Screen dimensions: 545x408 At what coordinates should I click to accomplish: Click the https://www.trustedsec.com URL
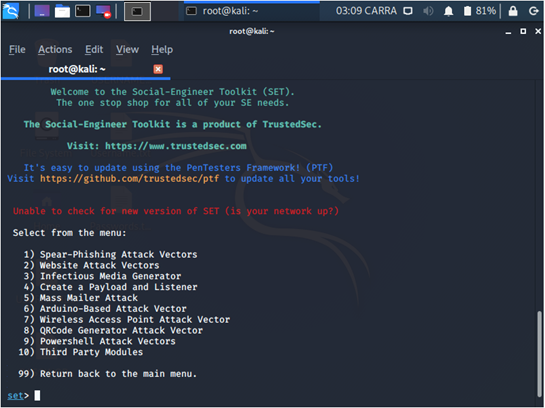pyautogui.click(x=176, y=146)
